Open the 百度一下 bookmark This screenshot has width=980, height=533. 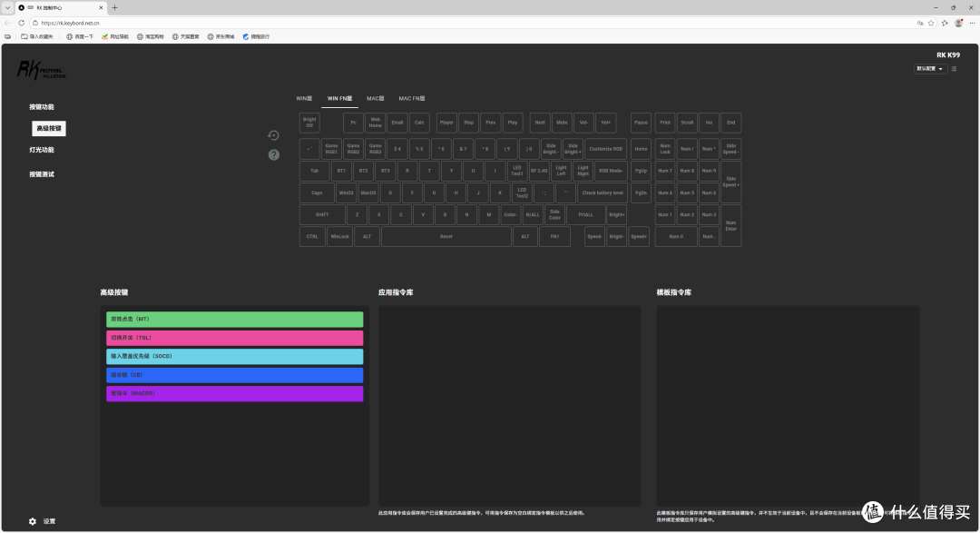point(79,37)
